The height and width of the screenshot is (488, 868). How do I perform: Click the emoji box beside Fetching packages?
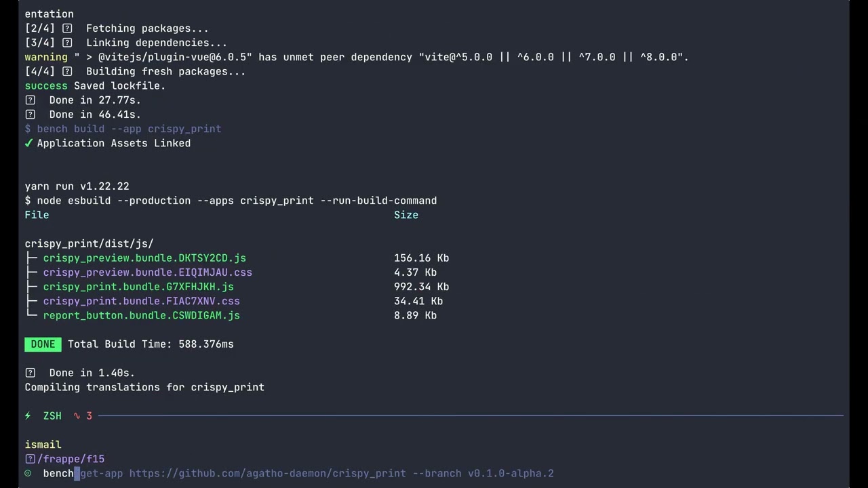67,28
